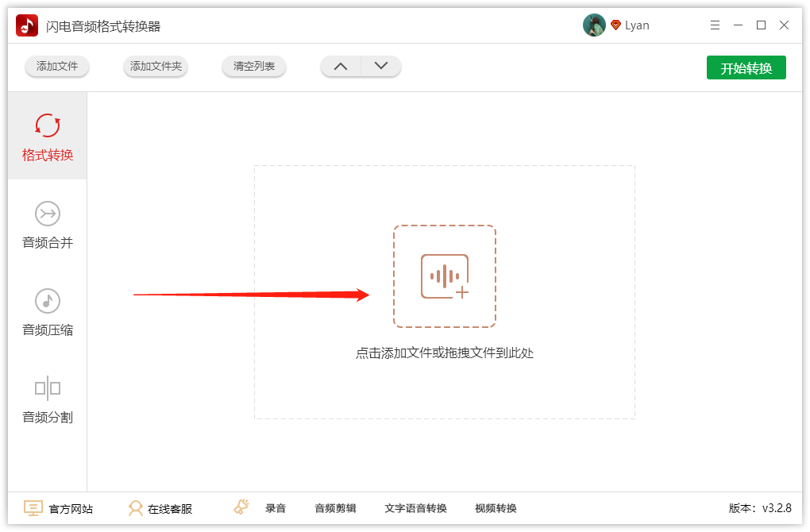Click the red music note app logo
Screen dimensions: 810x532
click(27, 25)
